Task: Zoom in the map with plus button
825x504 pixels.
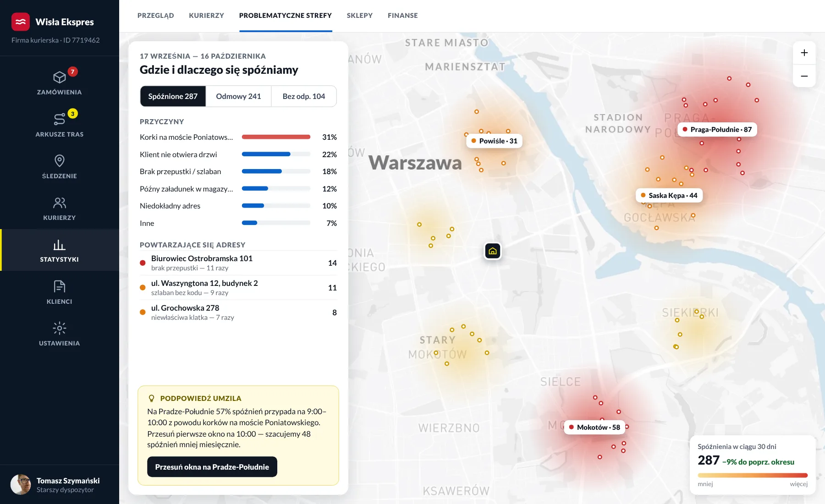Action: (x=804, y=53)
